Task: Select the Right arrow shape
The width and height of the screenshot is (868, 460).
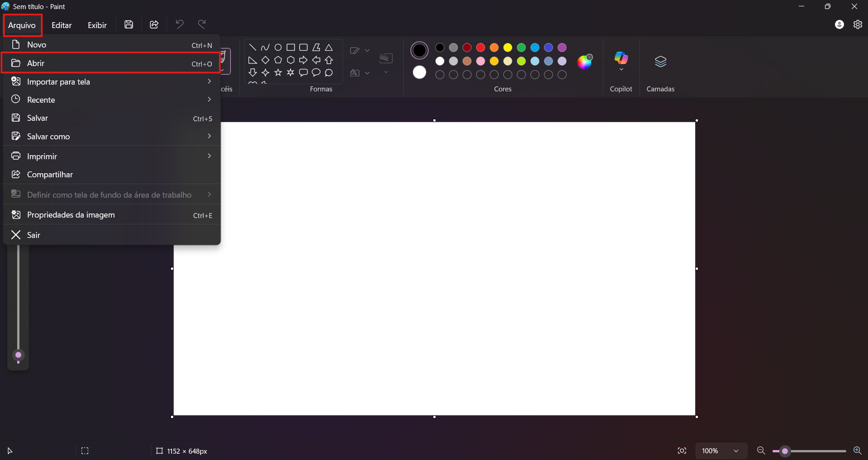Action: tap(303, 60)
